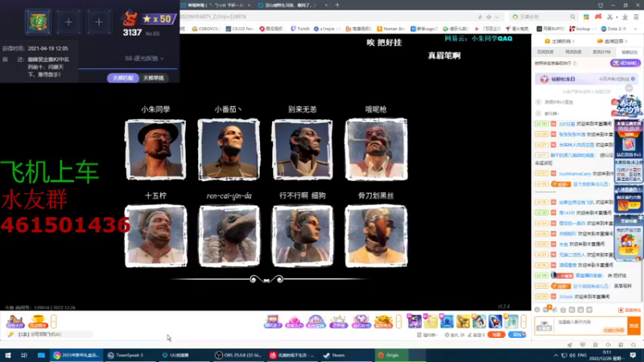The height and width of the screenshot is (362, 644).
Task: Click the diamond gift icon
Action: pyautogui.click(x=361, y=322)
